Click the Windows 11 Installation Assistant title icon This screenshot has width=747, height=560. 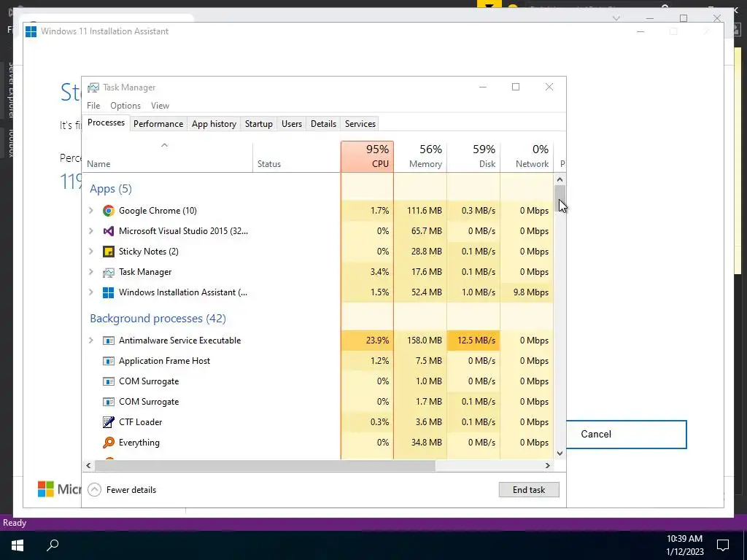(31, 31)
